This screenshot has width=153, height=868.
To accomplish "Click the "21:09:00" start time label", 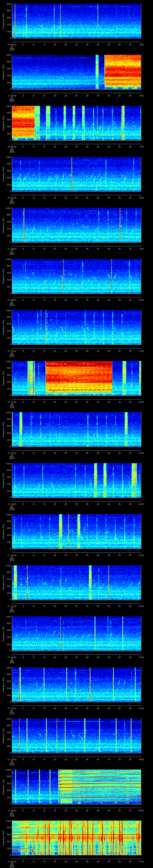I will coord(12,300).
